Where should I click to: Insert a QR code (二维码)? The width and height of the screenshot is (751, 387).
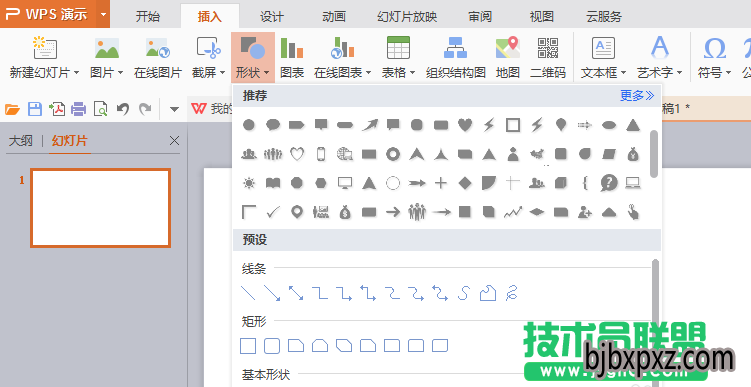pyautogui.click(x=548, y=57)
